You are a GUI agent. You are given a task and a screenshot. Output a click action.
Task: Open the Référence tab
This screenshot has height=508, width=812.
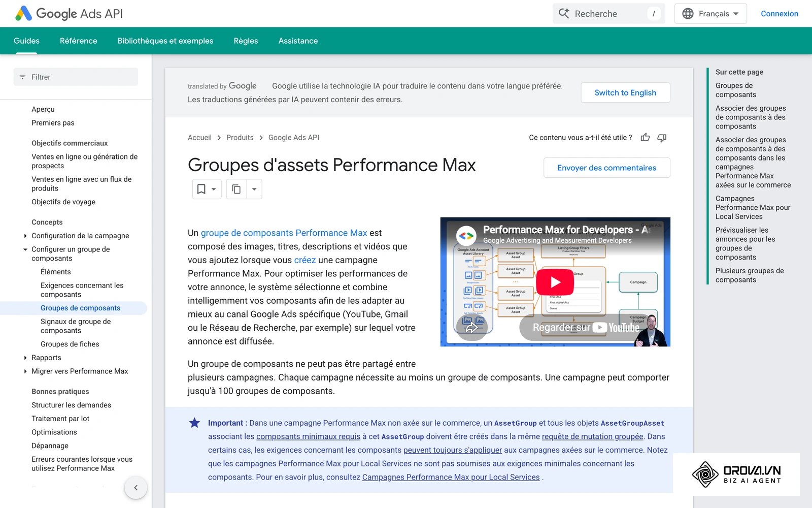pyautogui.click(x=78, y=41)
